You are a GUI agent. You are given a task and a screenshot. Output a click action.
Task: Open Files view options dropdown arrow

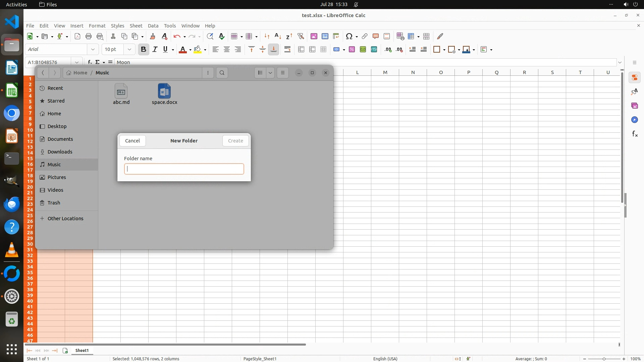270,73
